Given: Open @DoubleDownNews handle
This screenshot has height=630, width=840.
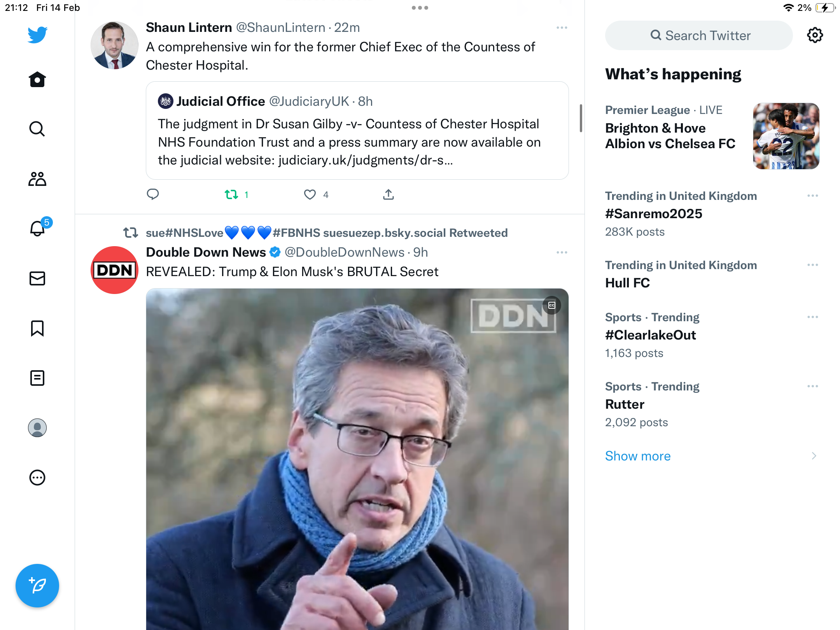Looking at the screenshot, I should click(x=345, y=252).
